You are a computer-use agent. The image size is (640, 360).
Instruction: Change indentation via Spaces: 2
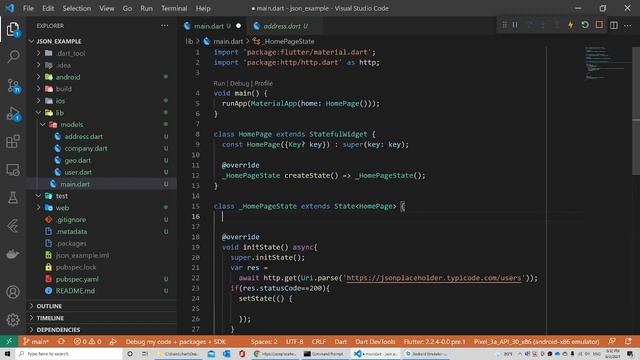coord(264,342)
